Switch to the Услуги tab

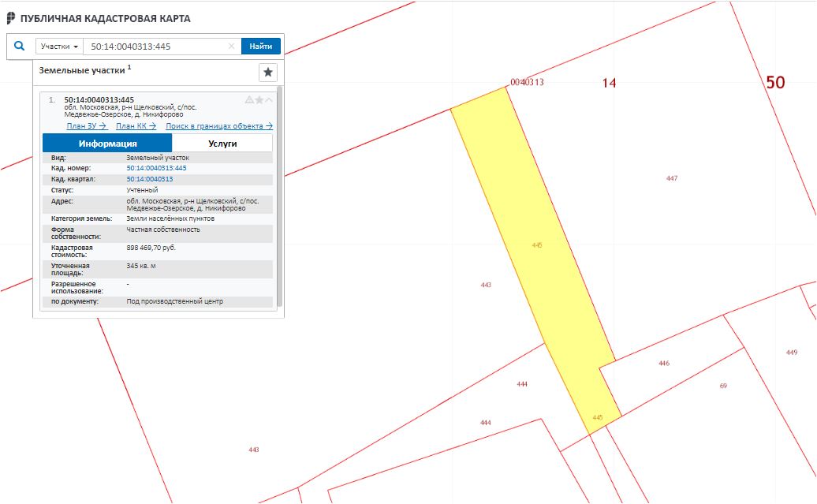pos(222,144)
